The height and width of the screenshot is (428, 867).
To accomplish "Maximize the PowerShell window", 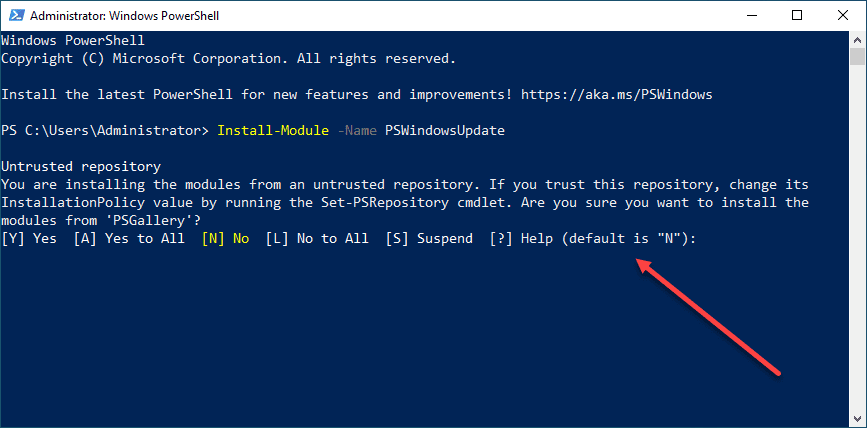I will coord(797,15).
